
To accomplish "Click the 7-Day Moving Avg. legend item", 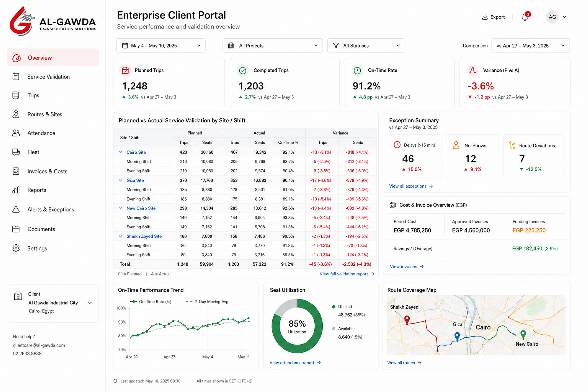I will (207, 302).
